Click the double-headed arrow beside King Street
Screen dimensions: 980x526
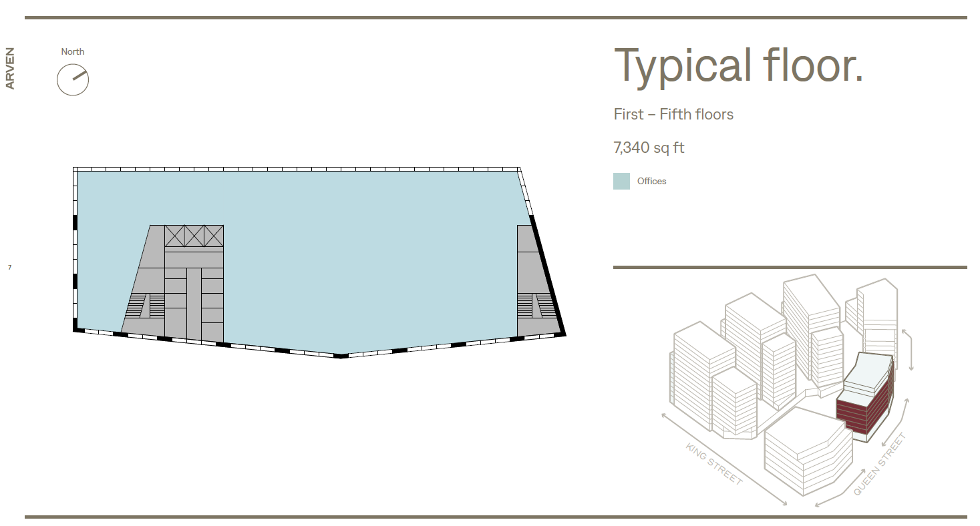[723, 459]
